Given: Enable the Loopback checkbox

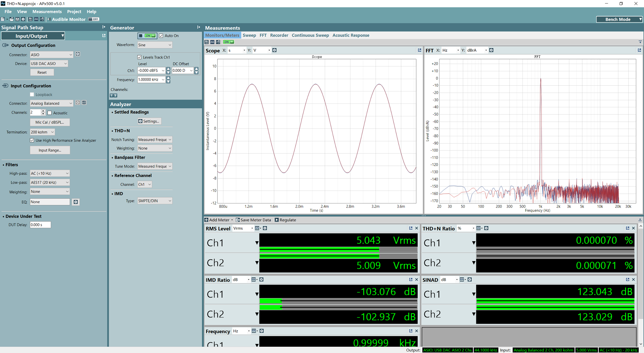Looking at the screenshot, I should (x=32, y=94).
